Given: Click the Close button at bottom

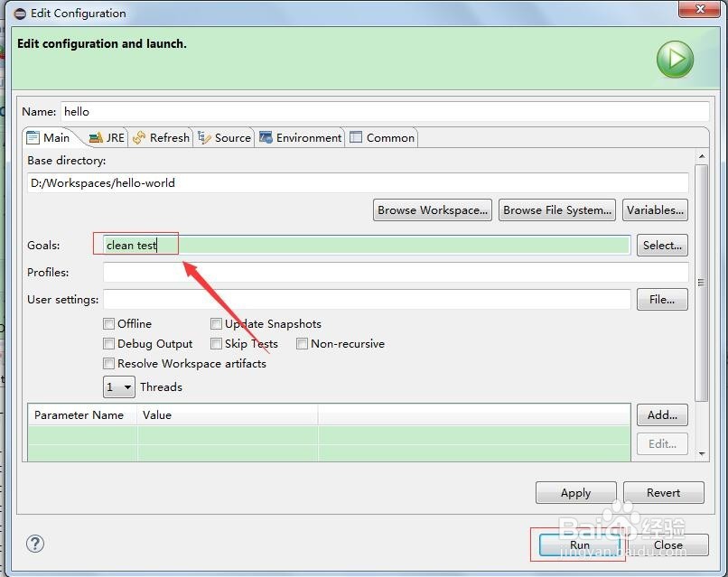Looking at the screenshot, I should tap(668, 545).
